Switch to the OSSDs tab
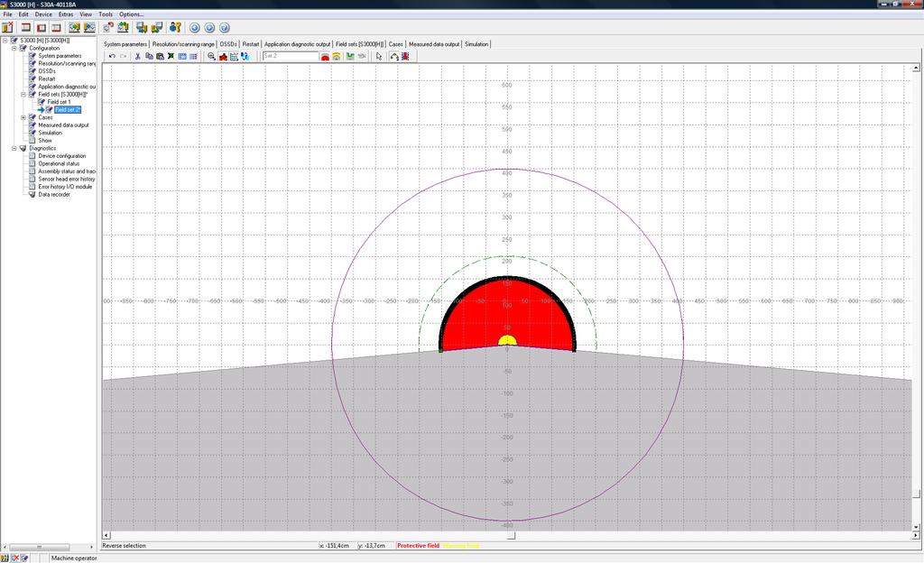 pos(228,44)
